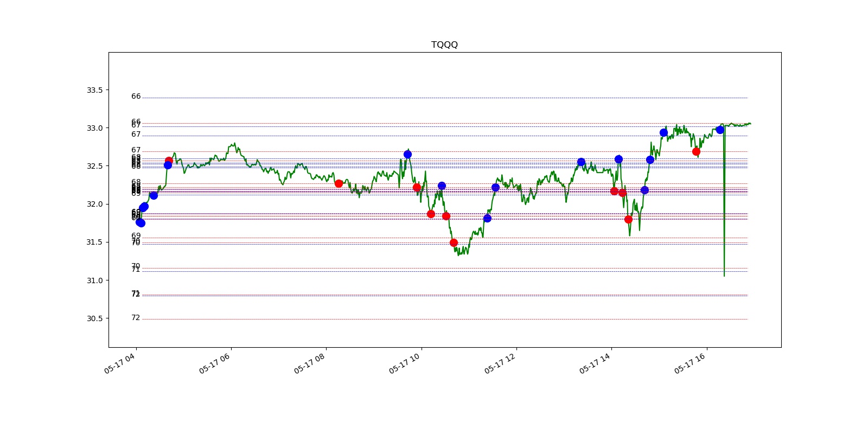Select the blue marker at 32.2 near 11:30
This screenshot has width=868, height=434.
[495, 187]
